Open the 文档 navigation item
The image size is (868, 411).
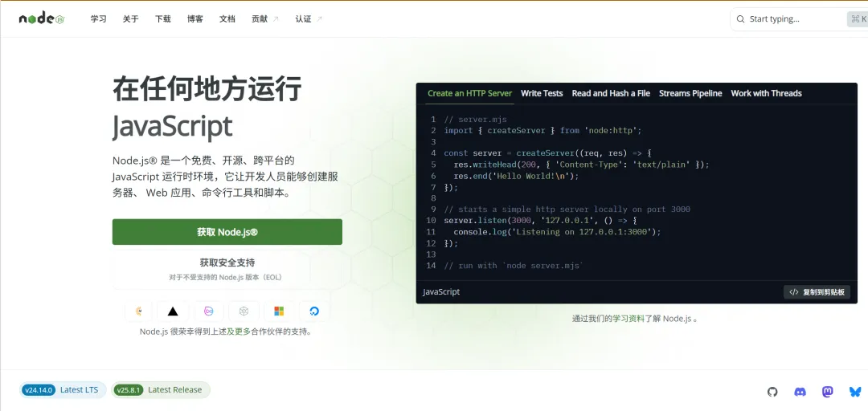pos(227,18)
